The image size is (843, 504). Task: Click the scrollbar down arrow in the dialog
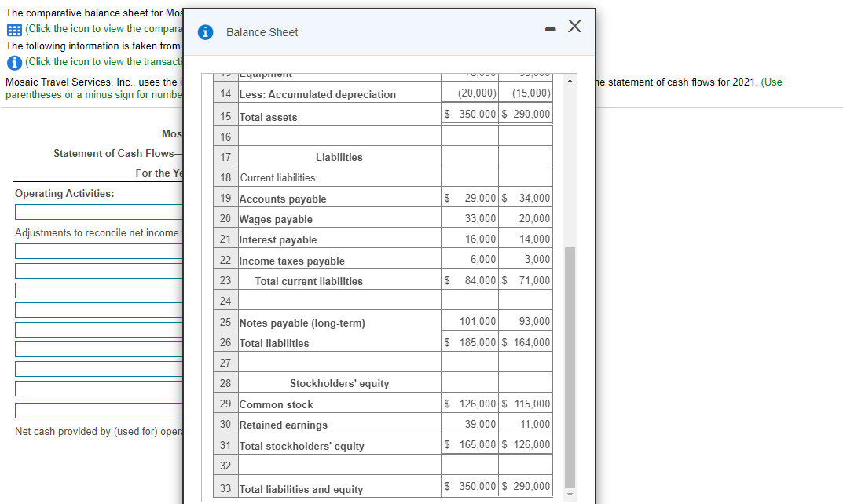tap(569, 494)
